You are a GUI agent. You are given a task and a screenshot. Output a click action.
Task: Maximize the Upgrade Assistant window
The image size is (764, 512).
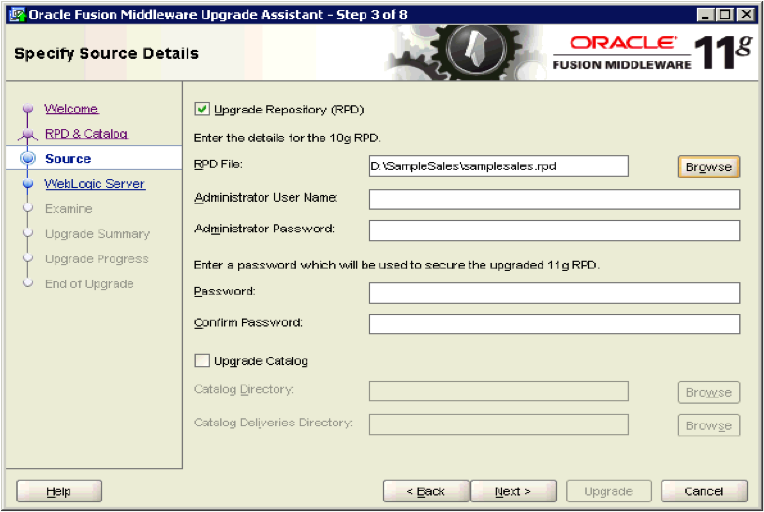[725, 15]
